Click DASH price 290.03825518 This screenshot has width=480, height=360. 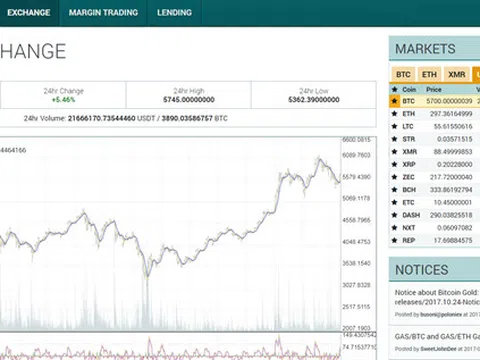[451, 215]
